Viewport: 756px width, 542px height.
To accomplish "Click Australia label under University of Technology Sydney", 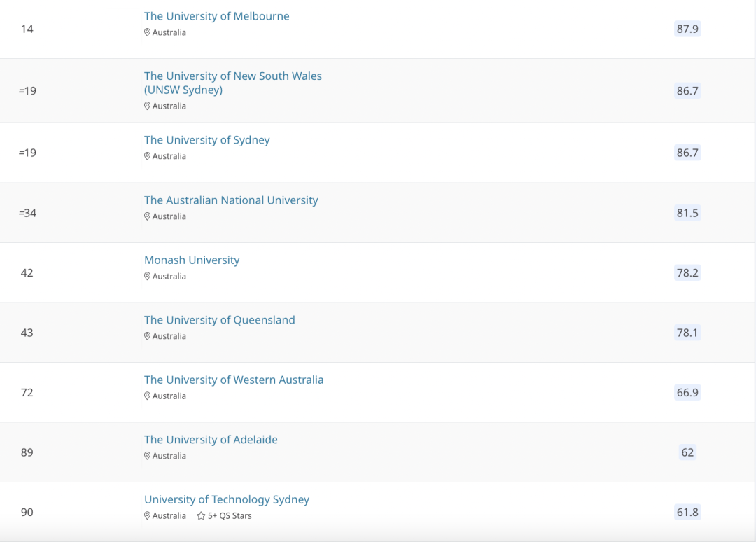I will [x=169, y=516].
